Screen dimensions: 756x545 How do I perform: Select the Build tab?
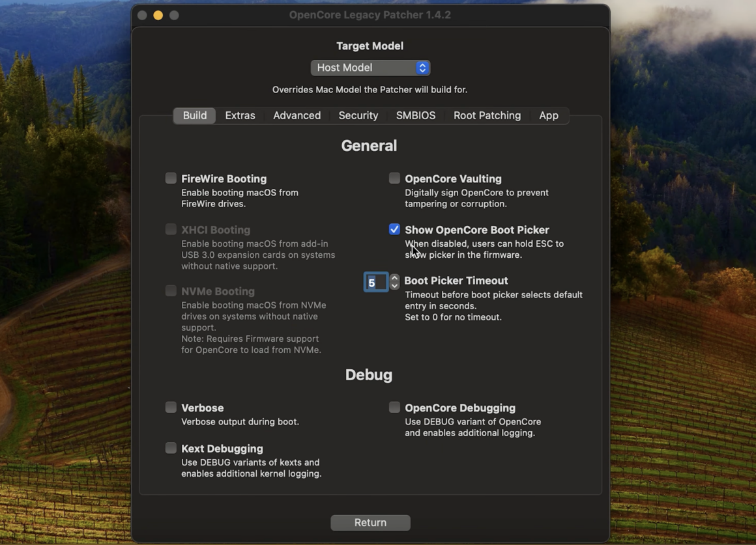pyautogui.click(x=195, y=116)
